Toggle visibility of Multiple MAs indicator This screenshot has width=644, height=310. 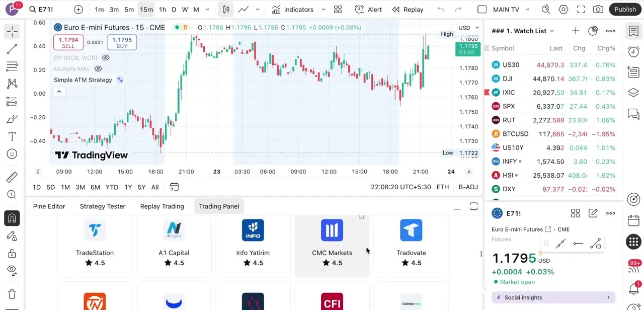(98, 69)
